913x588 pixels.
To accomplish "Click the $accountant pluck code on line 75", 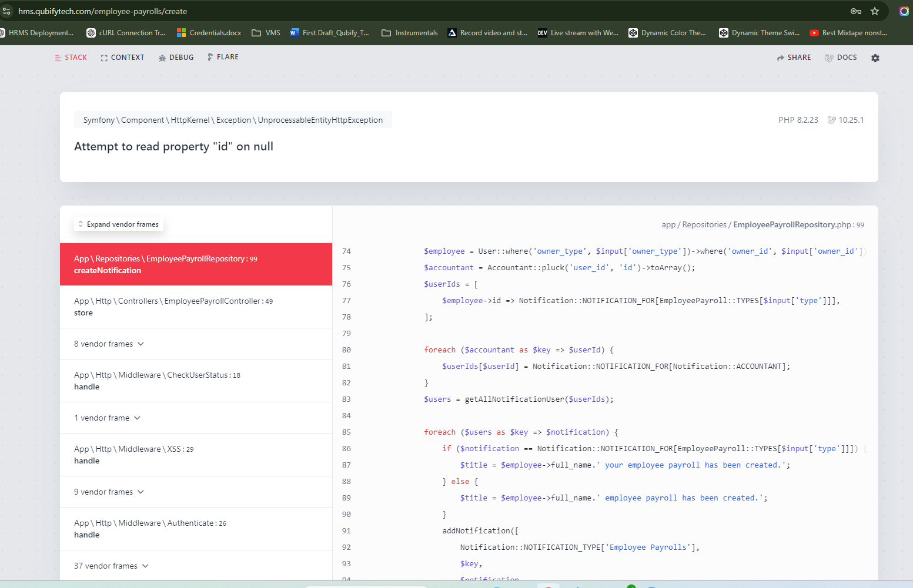I will click(x=559, y=267).
